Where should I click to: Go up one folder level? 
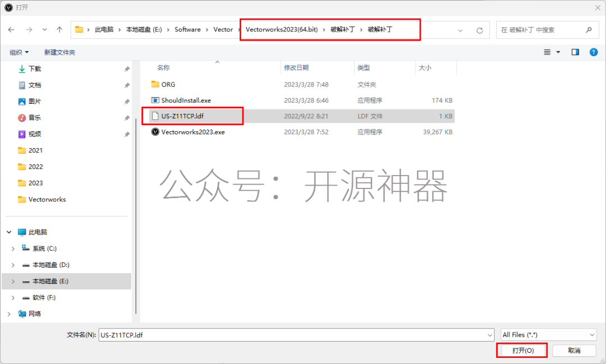pyautogui.click(x=59, y=30)
